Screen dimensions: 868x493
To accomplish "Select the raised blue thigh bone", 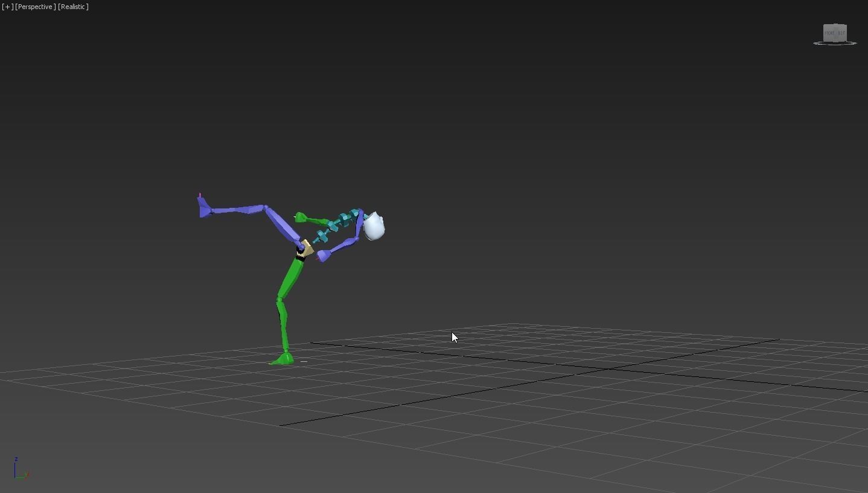I will tap(282, 227).
